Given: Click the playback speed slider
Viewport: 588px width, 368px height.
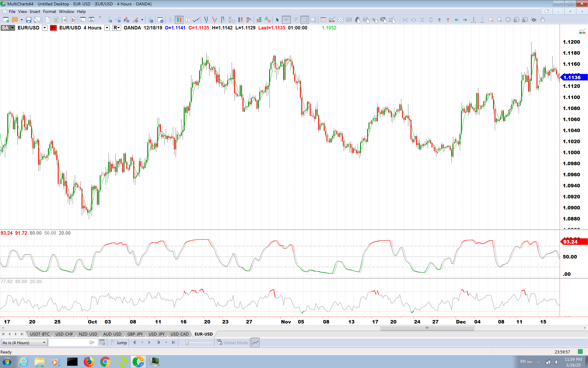Looking at the screenshot, I should (187, 343).
